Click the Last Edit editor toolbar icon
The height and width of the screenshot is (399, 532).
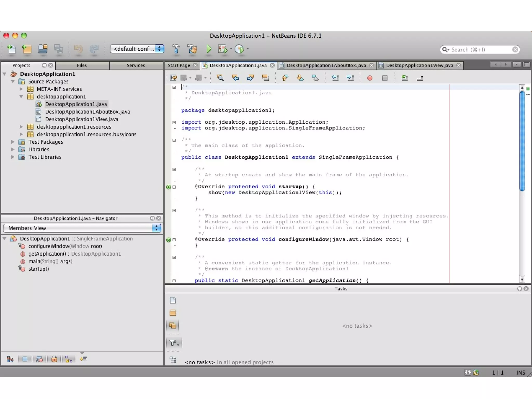pyautogui.click(x=173, y=78)
